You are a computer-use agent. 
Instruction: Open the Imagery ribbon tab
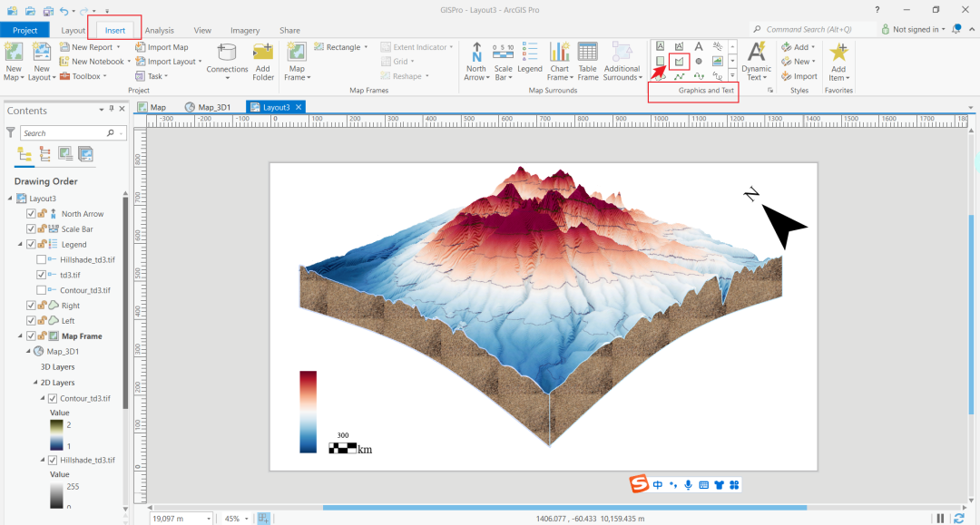[245, 30]
